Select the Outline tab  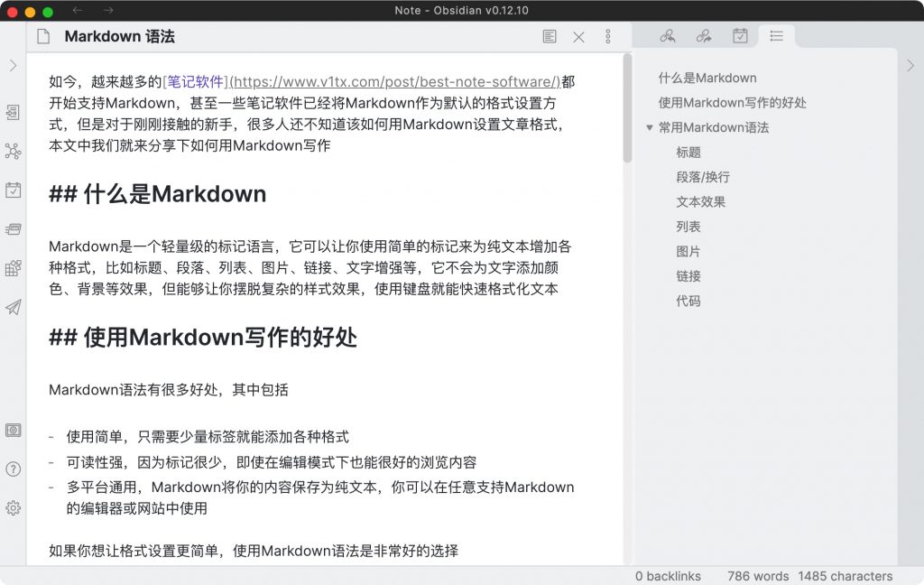tap(777, 36)
